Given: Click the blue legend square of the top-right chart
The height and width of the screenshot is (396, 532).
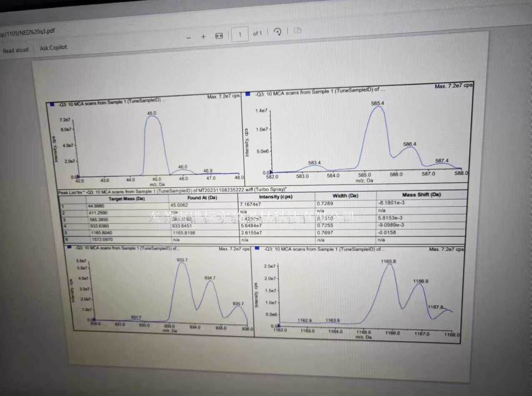Looking at the screenshot, I should (x=248, y=94).
